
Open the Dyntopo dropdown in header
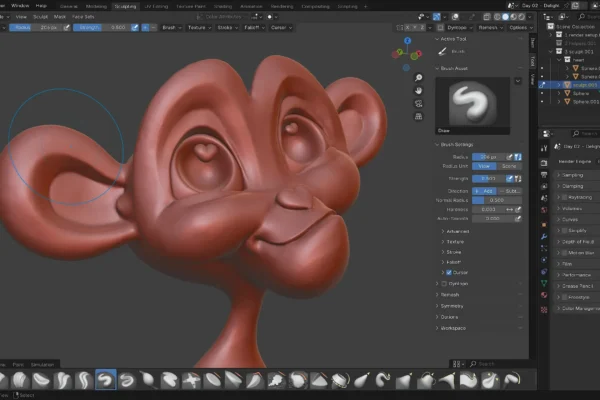[x=460, y=28]
